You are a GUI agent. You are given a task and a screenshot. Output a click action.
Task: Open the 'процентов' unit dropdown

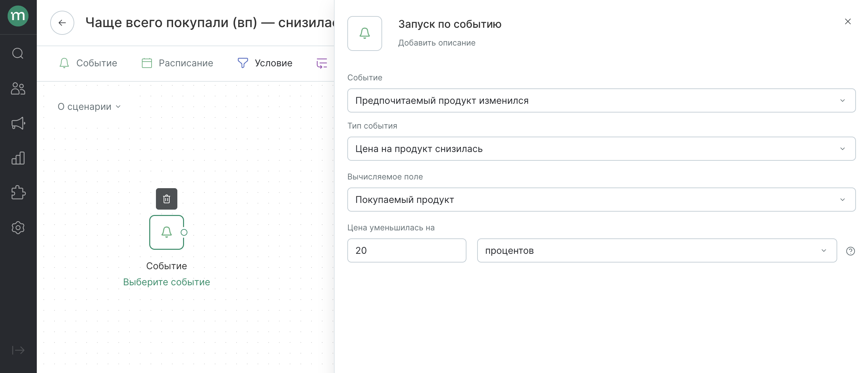pos(657,250)
